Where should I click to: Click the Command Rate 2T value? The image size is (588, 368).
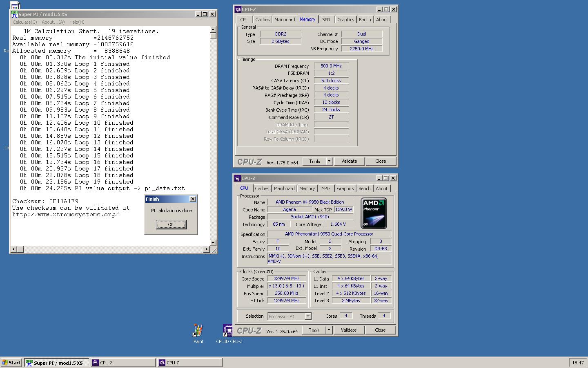pos(331,117)
